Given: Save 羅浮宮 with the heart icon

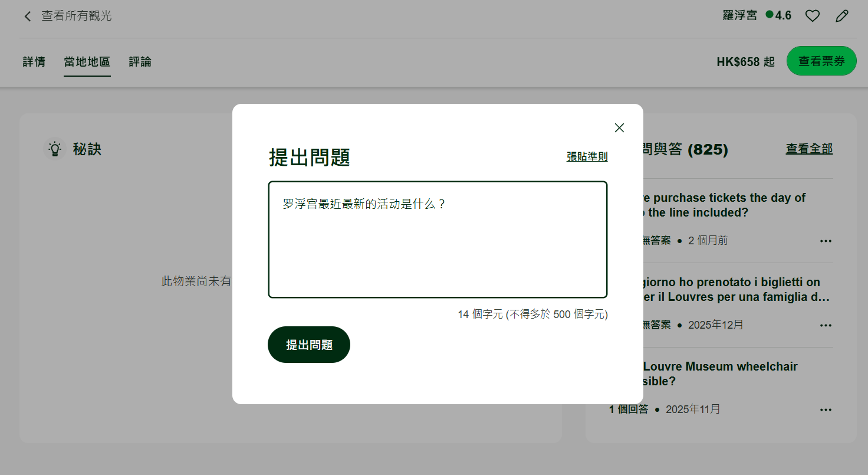Looking at the screenshot, I should click(x=813, y=16).
